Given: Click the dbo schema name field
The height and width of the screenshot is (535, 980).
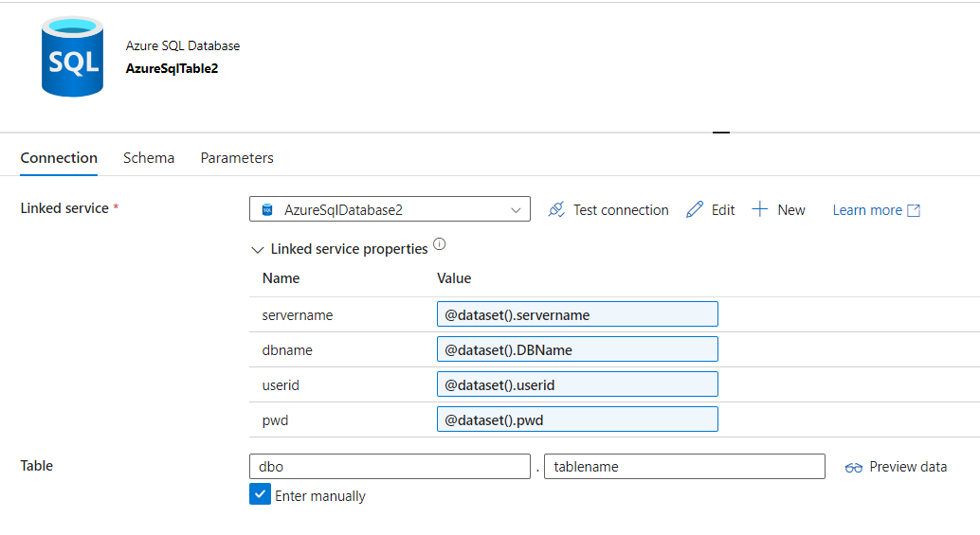Looking at the screenshot, I should tap(390, 467).
